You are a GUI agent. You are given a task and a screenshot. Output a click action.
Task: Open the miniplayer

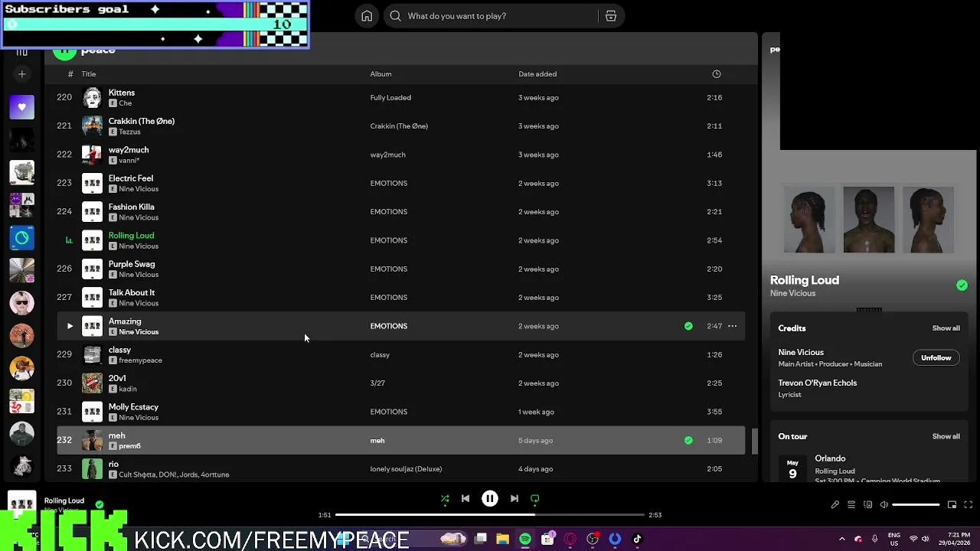952,505
